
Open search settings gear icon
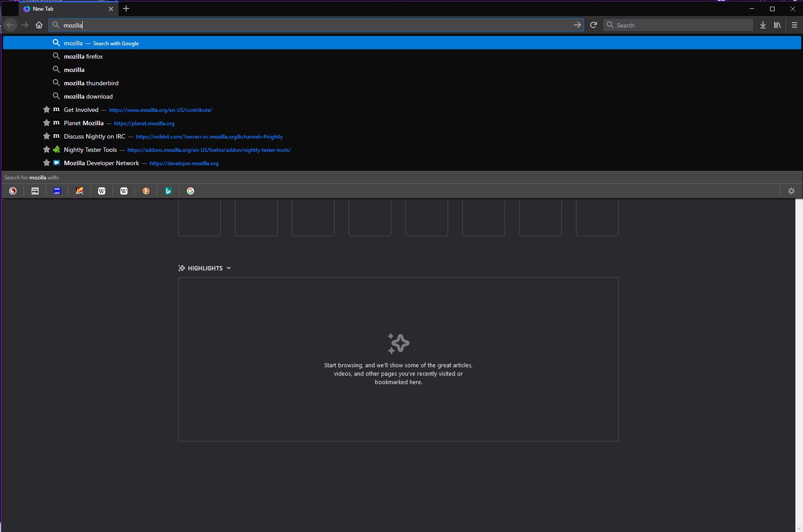(x=791, y=191)
